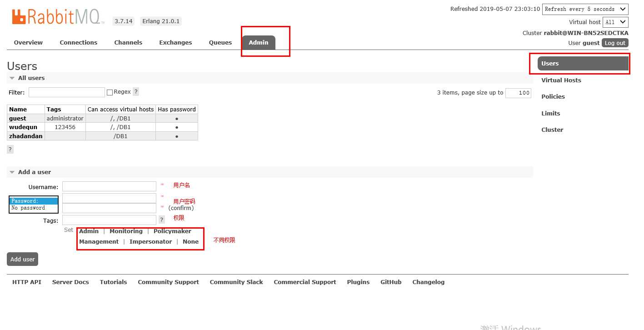Enable the Regex filter checkbox
Screen dimensions: 644x330
click(x=110, y=92)
